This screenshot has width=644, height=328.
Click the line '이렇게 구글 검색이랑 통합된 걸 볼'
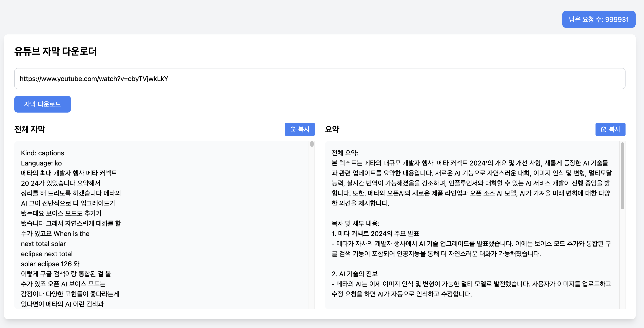tap(66, 274)
